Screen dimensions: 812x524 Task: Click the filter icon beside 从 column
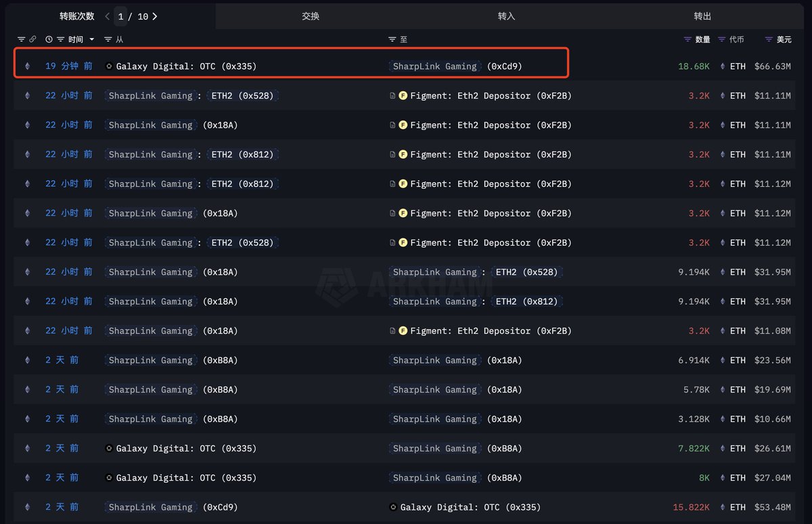(108, 40)
